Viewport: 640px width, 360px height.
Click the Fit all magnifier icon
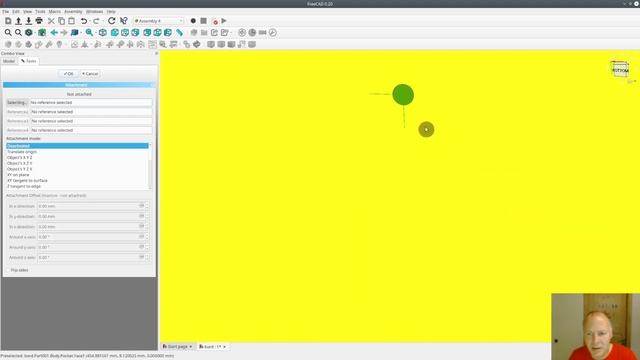coord(8,33)
